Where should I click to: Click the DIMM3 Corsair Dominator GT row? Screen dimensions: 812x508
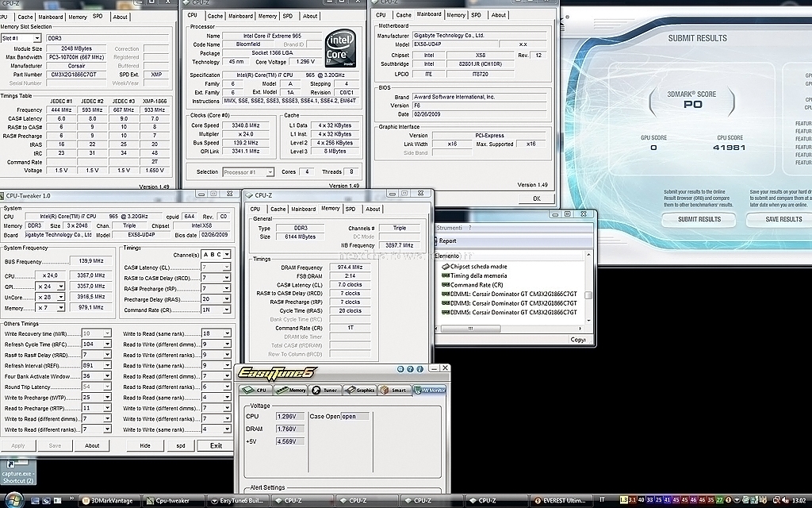click(509, 303)
